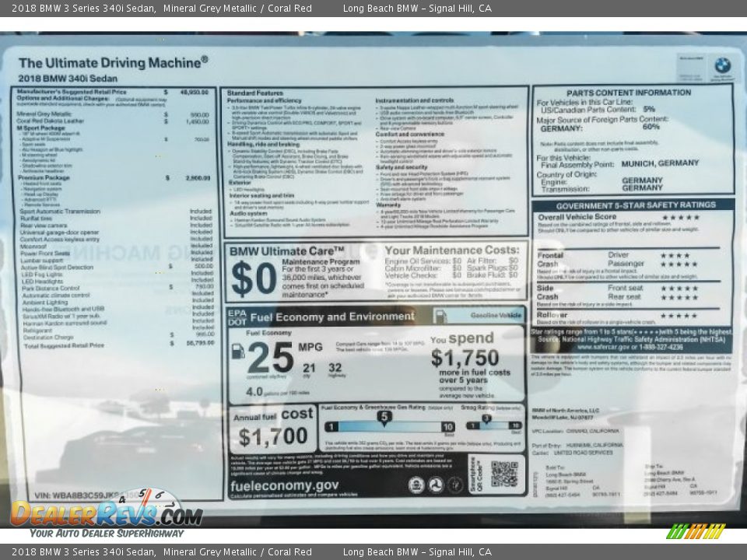Click the Annual fuel cost $1,700 box
This screenshot has width=747, height=560.
[273, 429]
